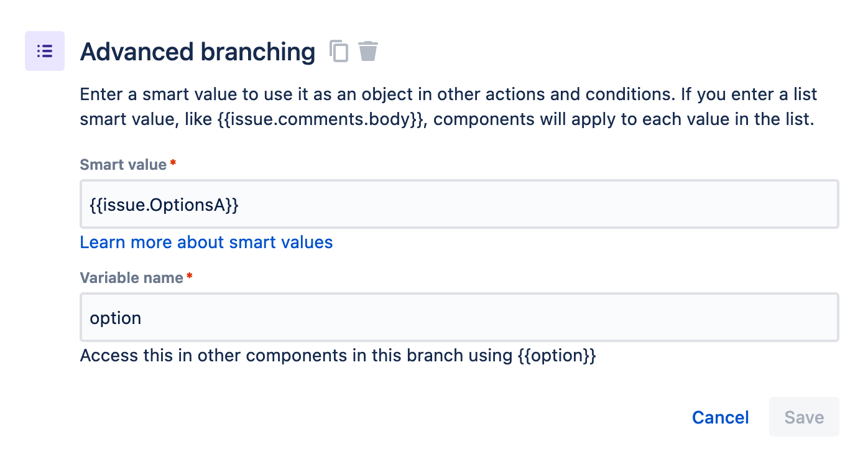Duplicate this component using the copy icon
Image resolution: width=868 pixels, height=454 pixels.
pyautogui.click(x=339, y=51)
